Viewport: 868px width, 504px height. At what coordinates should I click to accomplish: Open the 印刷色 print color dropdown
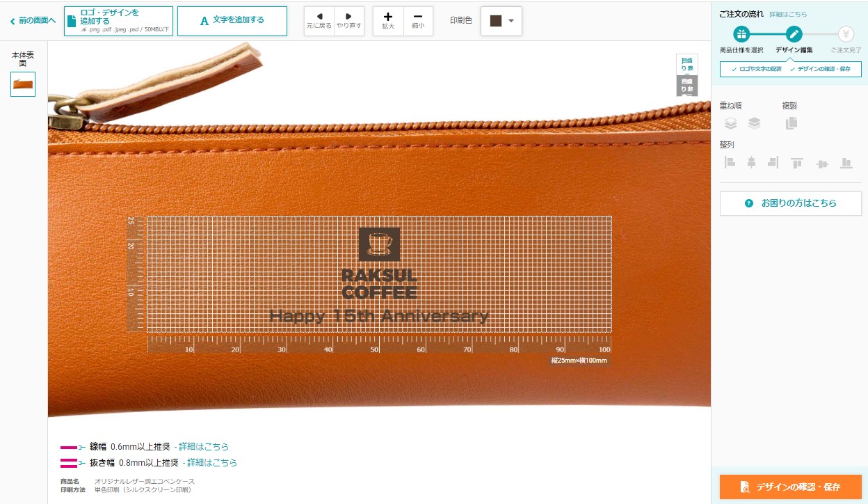pyautogui.click(x=501, y=21)
